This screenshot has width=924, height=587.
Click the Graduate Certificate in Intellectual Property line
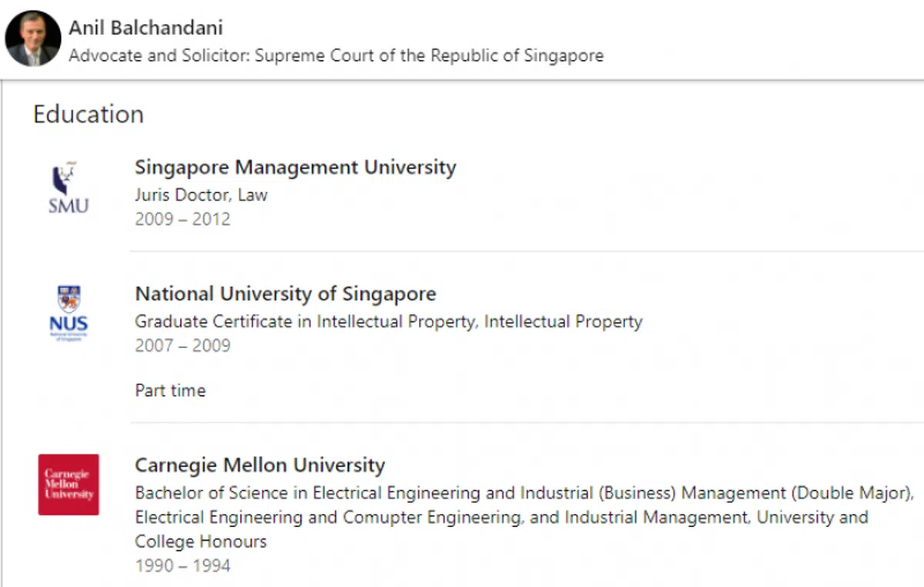point(388,321)
